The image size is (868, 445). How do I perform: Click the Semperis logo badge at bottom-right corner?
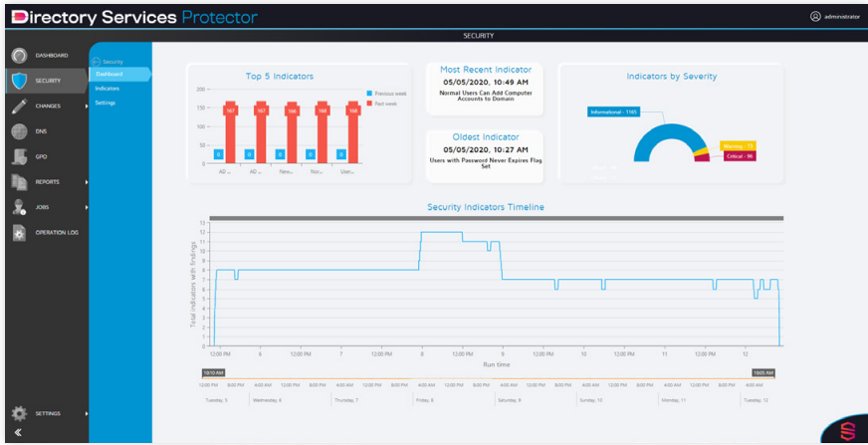tap(847, 431)
